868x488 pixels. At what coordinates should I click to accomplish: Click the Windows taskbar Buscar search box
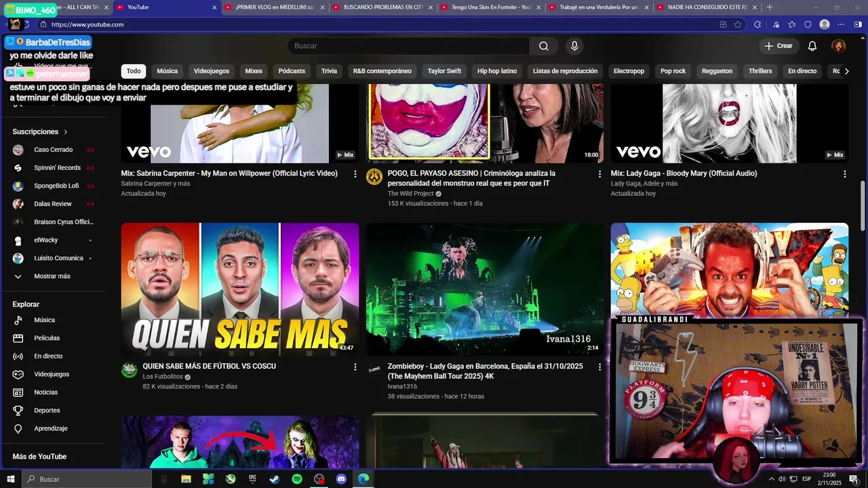(87, 479)
